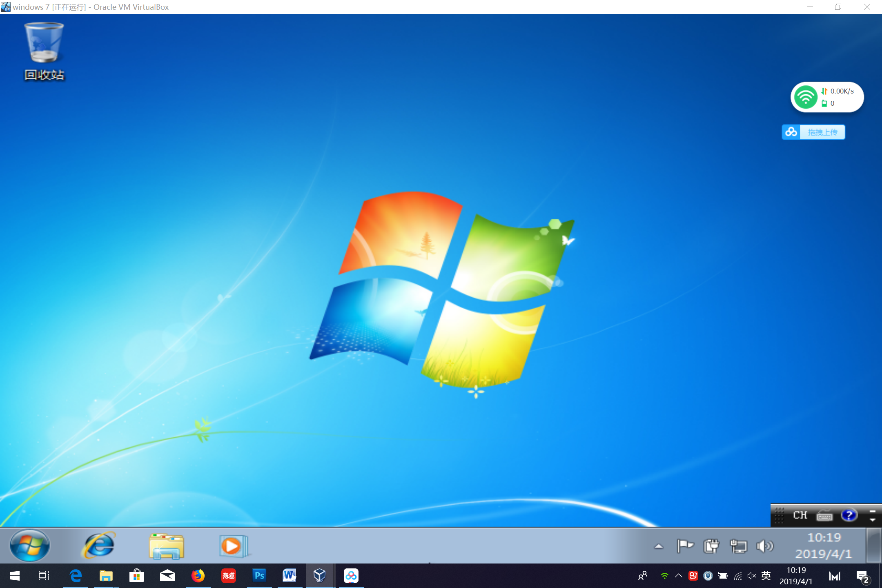Minimize the language bar
Viewport: 882px width, 588px height.
[x=873, y=511]
